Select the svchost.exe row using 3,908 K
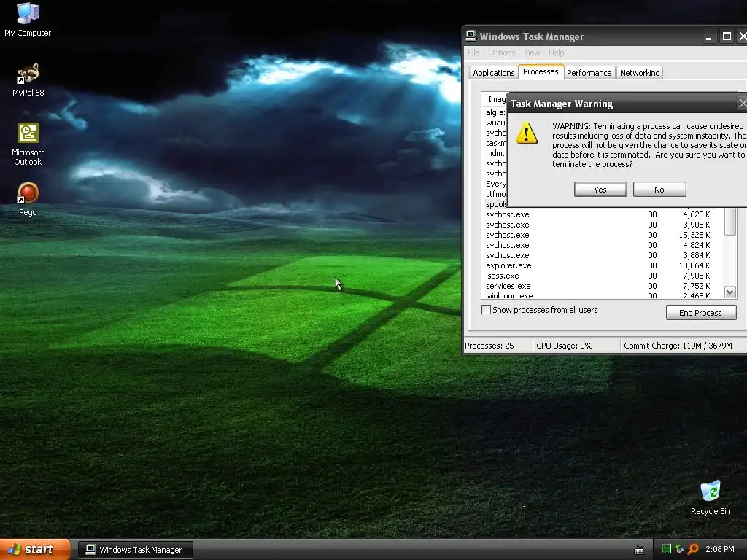The image size is (747, 560). 602,225
